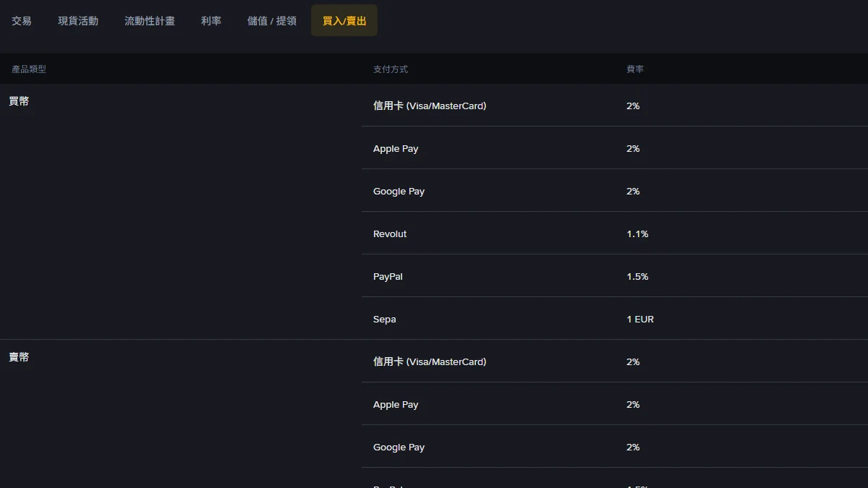
Task: Select the 賣幣 product type cell
Action: point(19,357)
